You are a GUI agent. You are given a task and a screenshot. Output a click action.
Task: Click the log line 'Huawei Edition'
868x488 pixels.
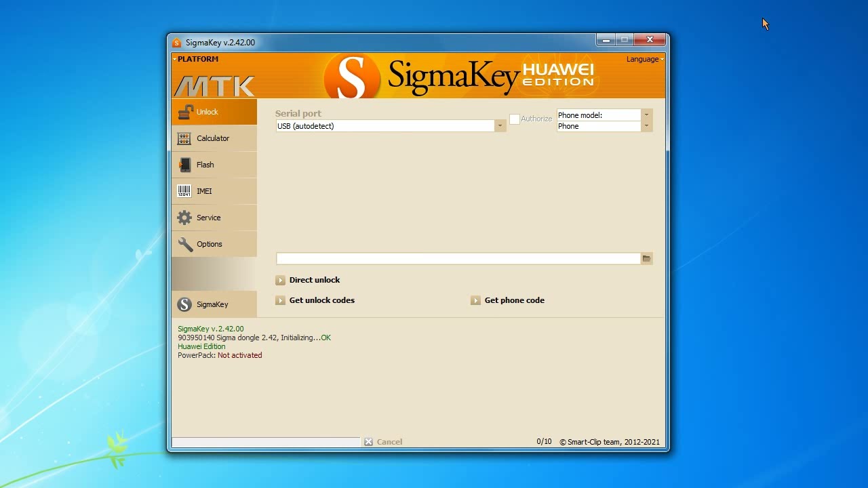pos(201,346)
